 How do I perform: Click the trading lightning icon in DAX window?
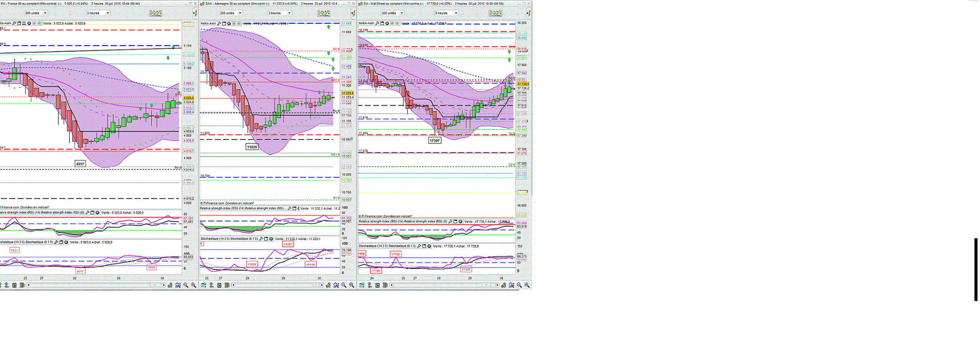click(x=353, y=13)
